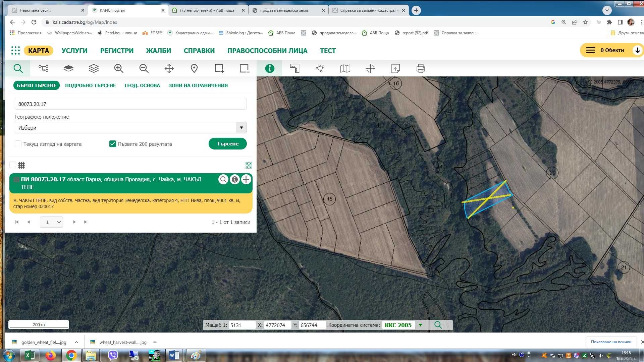644x362 pixels.
Task: Select the zoom out magnifier tool
Action: [144, 69]
